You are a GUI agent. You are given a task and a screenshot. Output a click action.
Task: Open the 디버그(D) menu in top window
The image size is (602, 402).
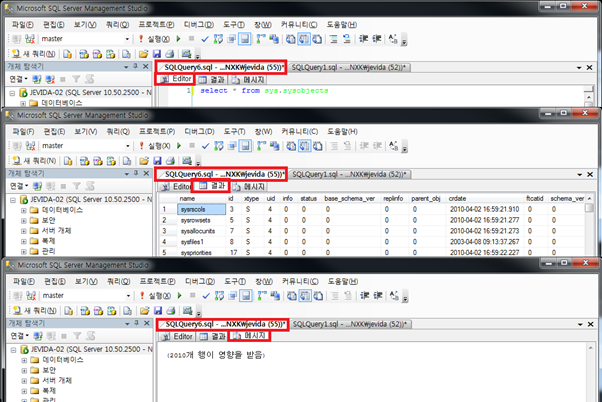pos(198,25)
